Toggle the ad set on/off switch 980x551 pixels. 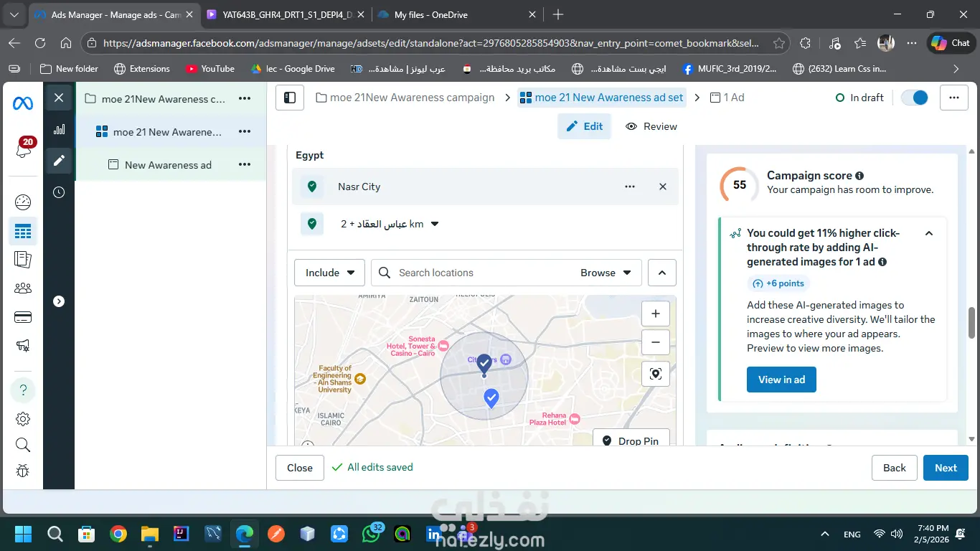915,98
